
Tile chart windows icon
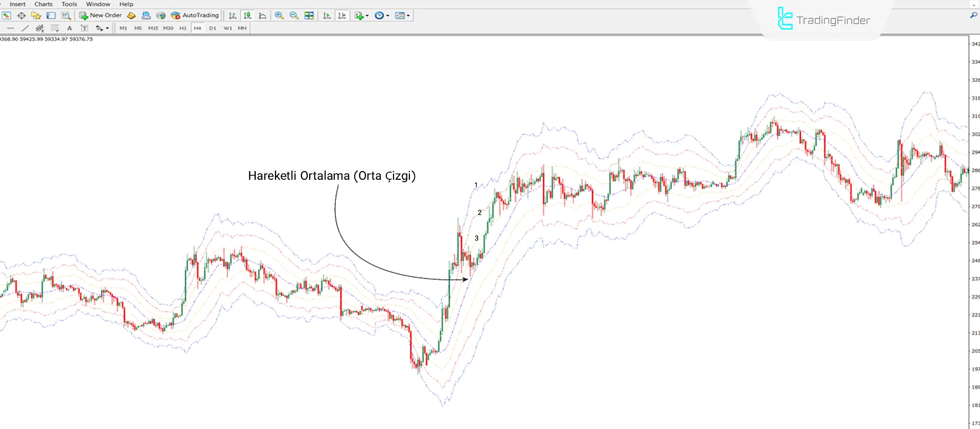point(309,15)
